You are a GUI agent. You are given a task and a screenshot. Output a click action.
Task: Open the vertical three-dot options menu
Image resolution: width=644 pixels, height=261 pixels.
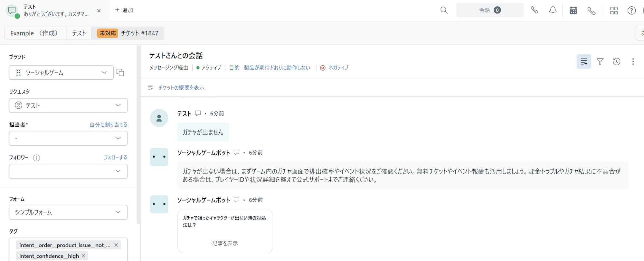click(633, 61)
